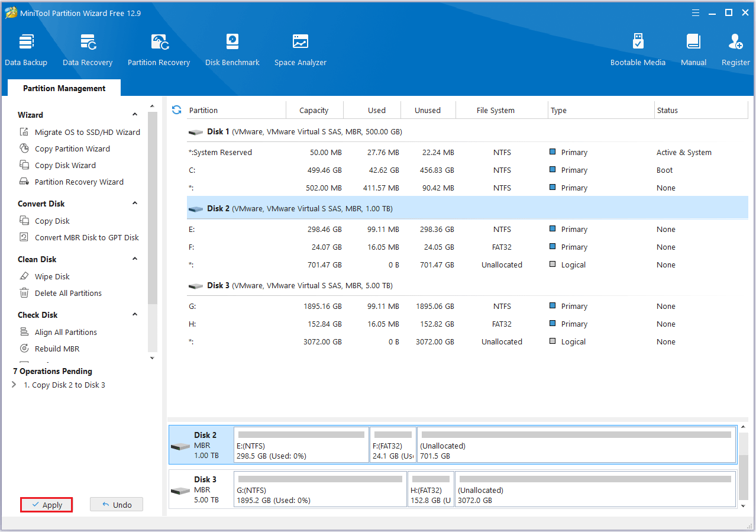The height and width of the screenshot is (532, 756).
Task: Apply the pending operations
Action: (46, 505)
